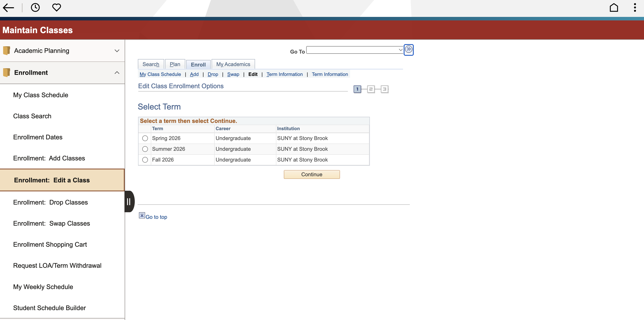
Task: Click the Summer 2026 term text
Action: [169, 149]
